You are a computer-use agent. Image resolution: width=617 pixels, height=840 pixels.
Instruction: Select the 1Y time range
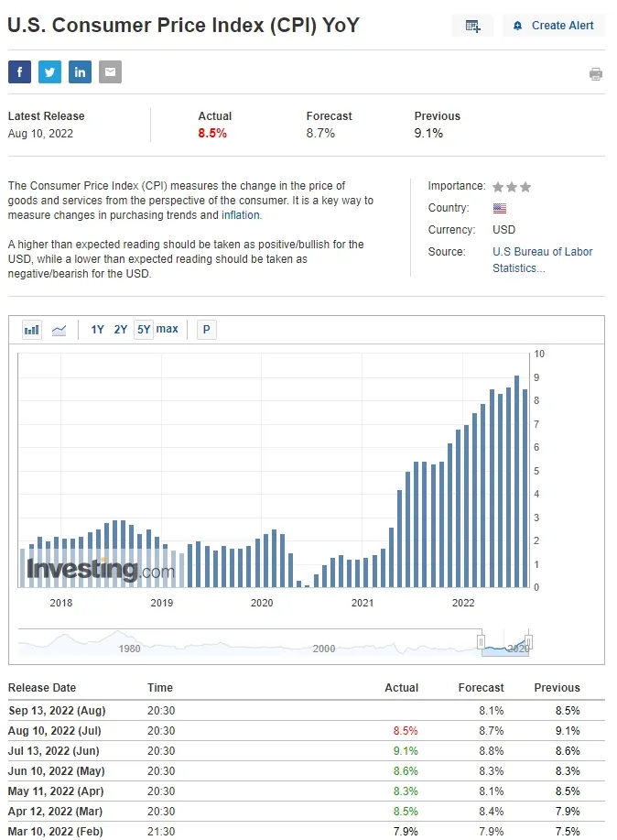coord(97,330)
